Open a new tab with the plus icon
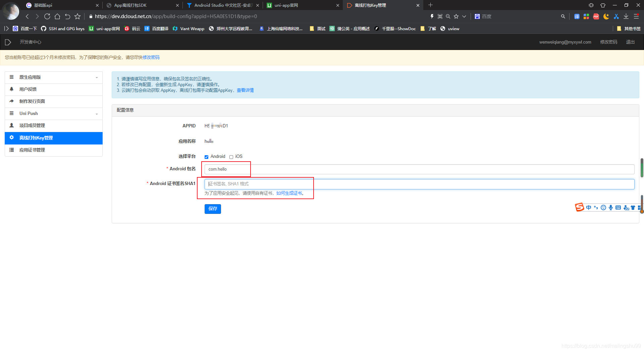Screen dimensions: 644x352 pyautogui.click(x=430, y=5)
